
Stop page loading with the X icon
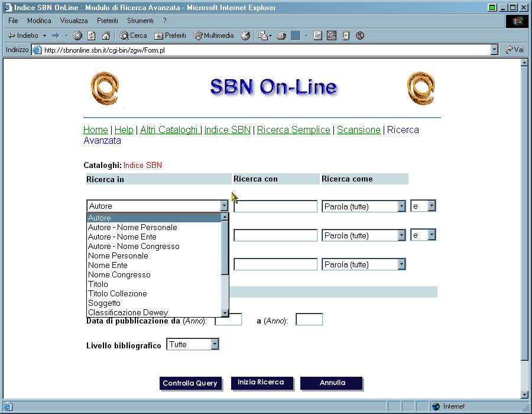[x=77, y=35]
